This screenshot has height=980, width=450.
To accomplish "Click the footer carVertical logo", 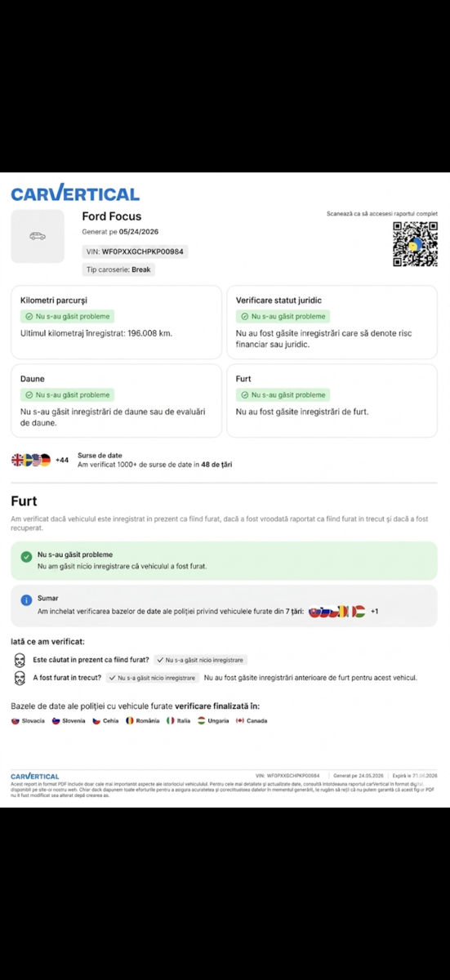I will tap(35, 776).
